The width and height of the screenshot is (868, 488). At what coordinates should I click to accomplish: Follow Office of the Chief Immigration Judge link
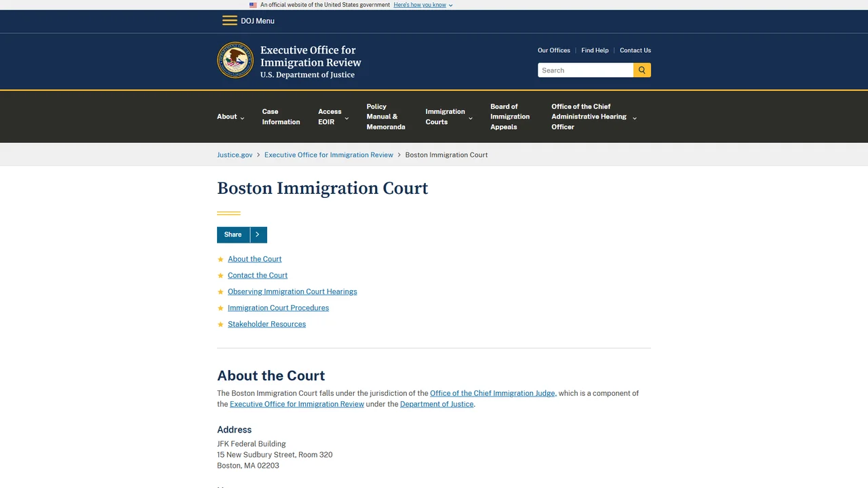pyautogui.click(x=492, y=393)
